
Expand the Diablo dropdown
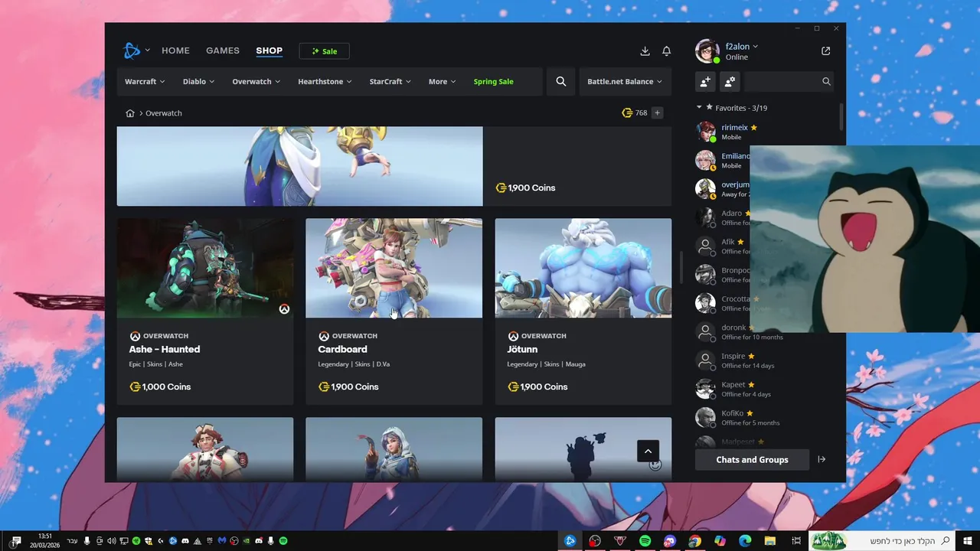tap(198, 82)
